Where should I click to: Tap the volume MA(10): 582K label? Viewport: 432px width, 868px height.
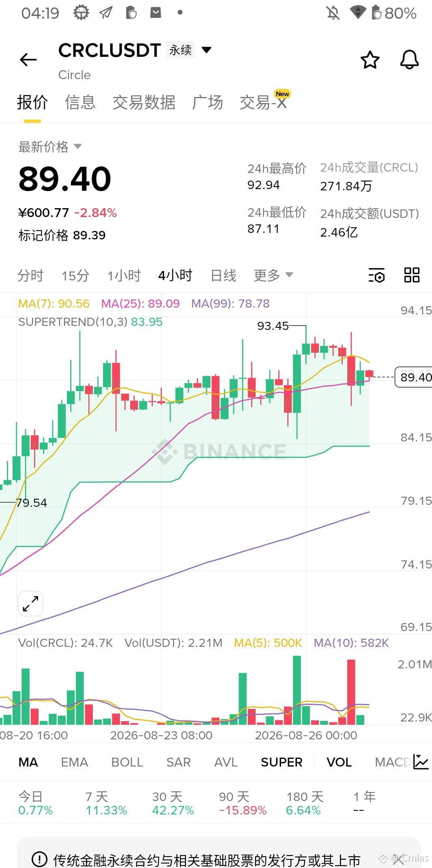(351, 643)
